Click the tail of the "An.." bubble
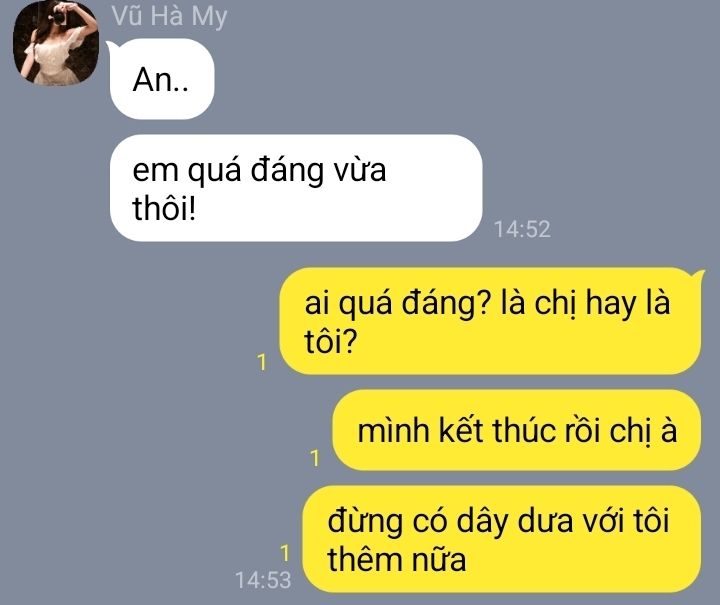Screen dimensions: 720x605 pos(111,45)
